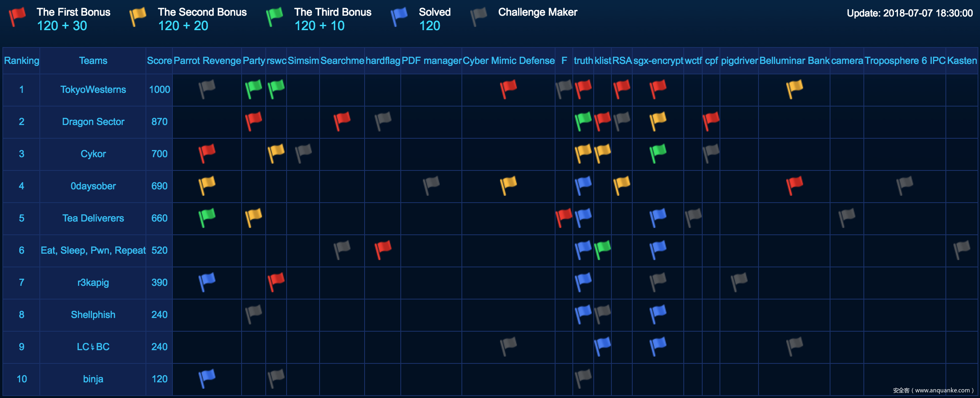The width and height of the screenshot is (980, 398).
Task: Click Eat, Sleep, Pwn, Repeat gray flag under Kasten
Action: [x=962, y=250]
